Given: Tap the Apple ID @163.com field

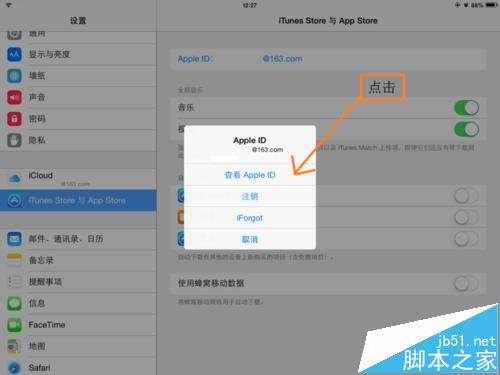Looking at the screenshot, I should 328,59.
